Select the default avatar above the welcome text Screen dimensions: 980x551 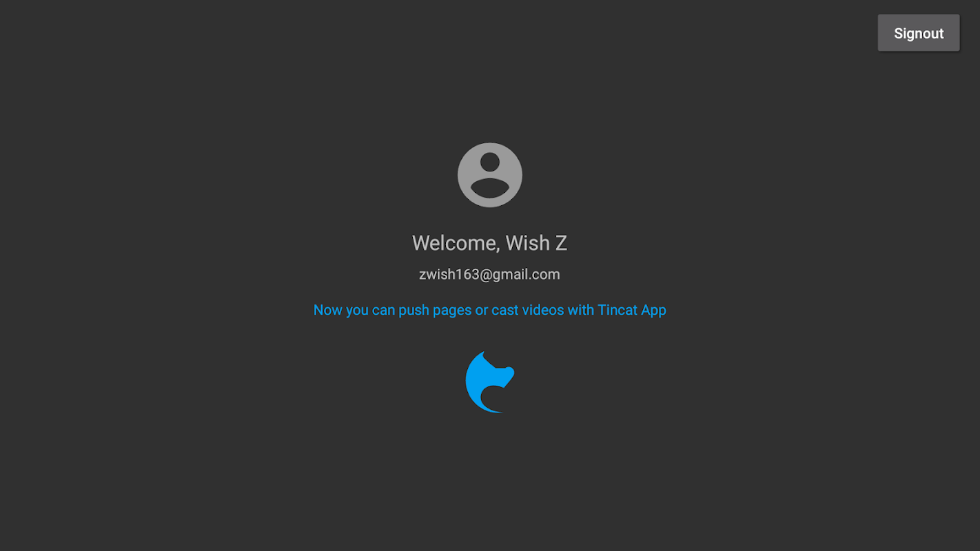(490, 175)
